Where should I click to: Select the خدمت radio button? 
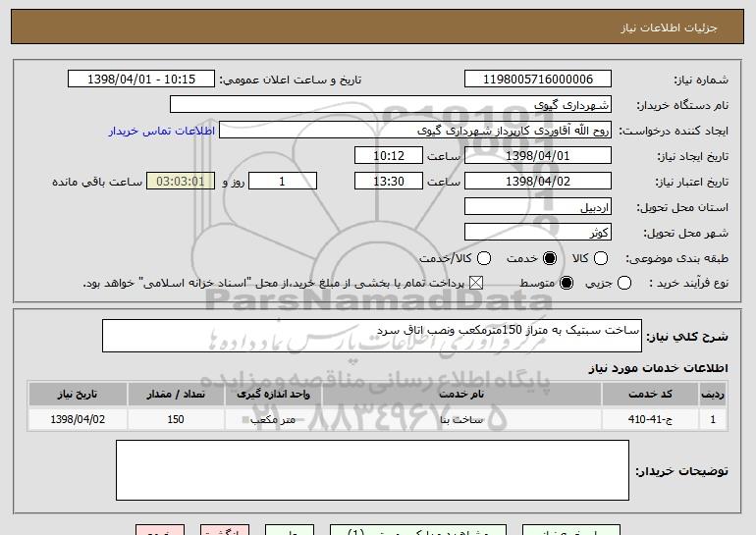pyautogui.click(x=550, y=258)
